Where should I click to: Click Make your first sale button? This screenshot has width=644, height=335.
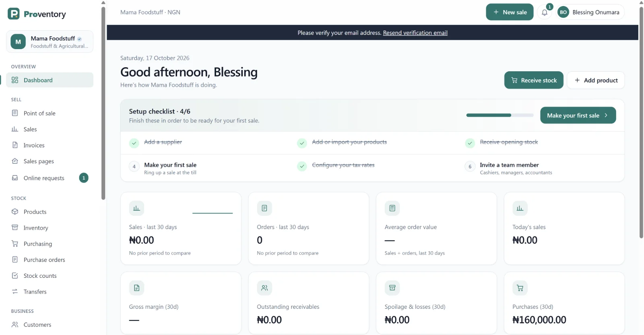pos(578,115)
